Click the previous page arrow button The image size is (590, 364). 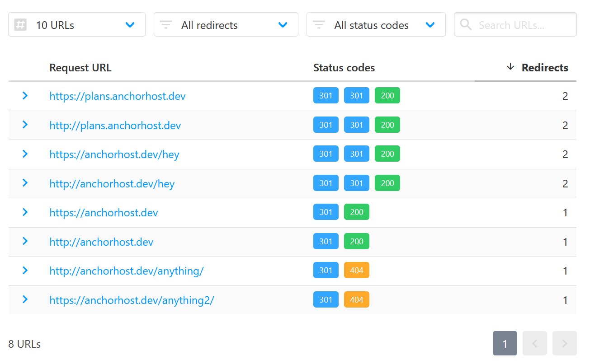tap(535, 343)
